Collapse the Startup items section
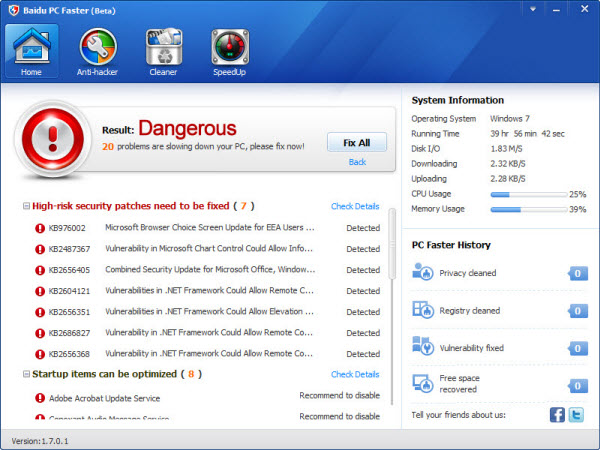Image resolution: width=600 pixels, height=450 pixels. [x=26, y=374]
